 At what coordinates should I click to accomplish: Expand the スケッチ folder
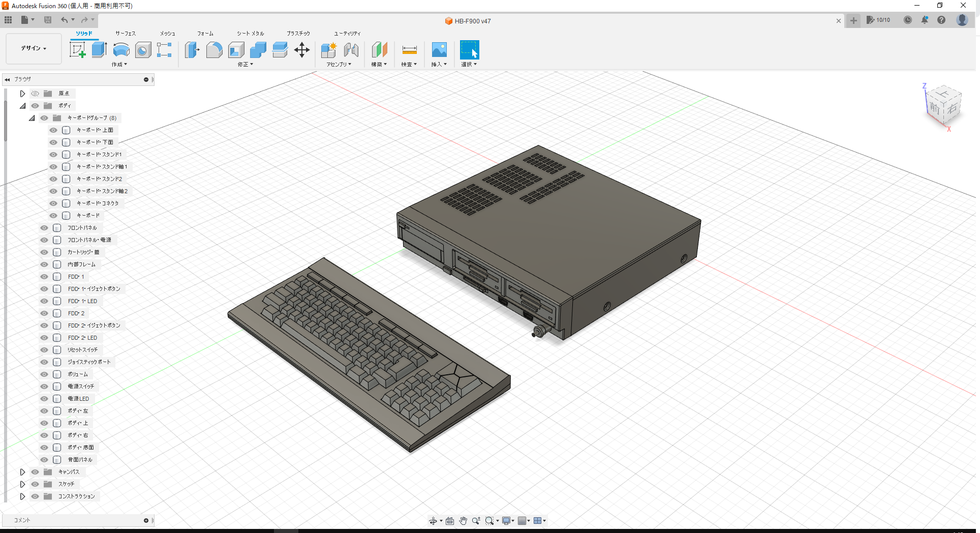coord(22,484)
